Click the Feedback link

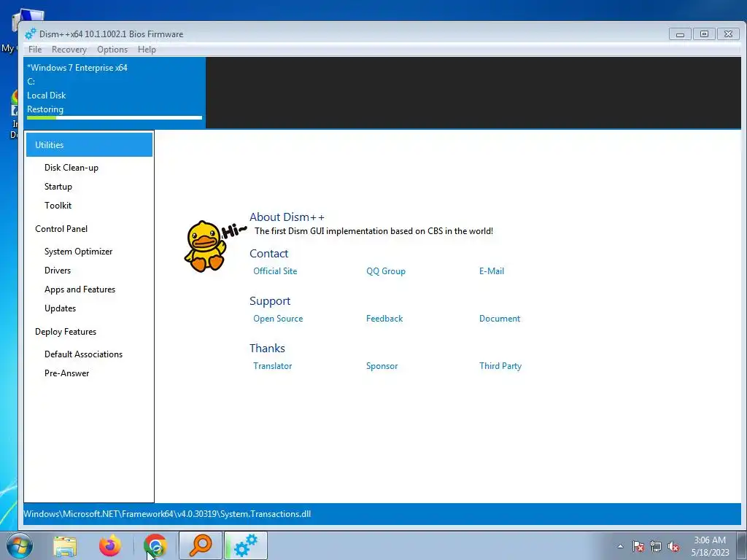click(384, 319)
